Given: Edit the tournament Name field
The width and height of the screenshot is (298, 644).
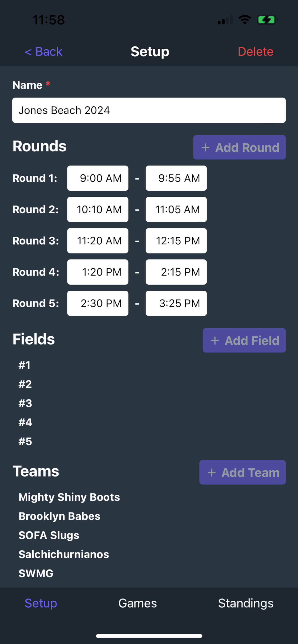Looking at the screenshot, I should 149,110.
